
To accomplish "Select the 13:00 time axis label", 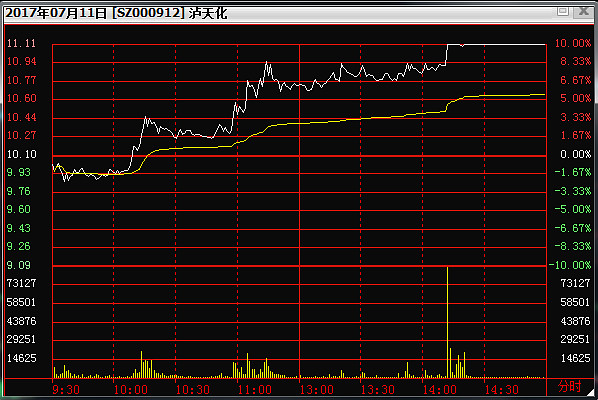I will coord(316,390).
